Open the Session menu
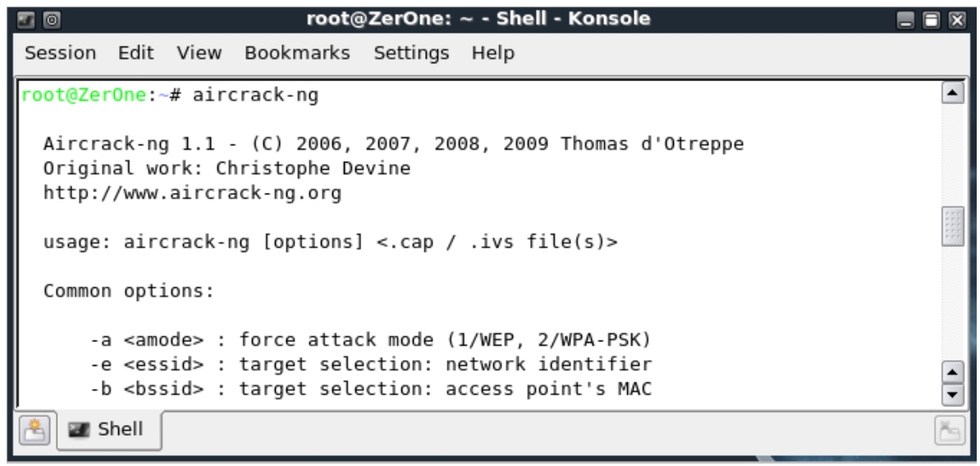Screen dimensions: 980x466 (x=60, y=53)
